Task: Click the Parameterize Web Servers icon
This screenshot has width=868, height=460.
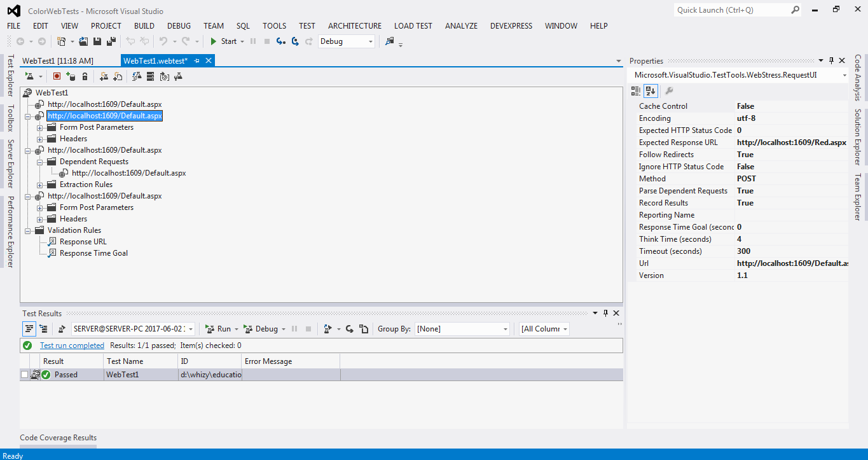Action: [x=150, y=76]
